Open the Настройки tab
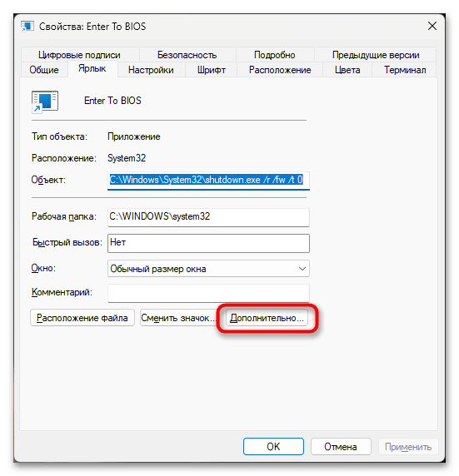Viewport: 459px width, 476px height. (x=151, y=70)
